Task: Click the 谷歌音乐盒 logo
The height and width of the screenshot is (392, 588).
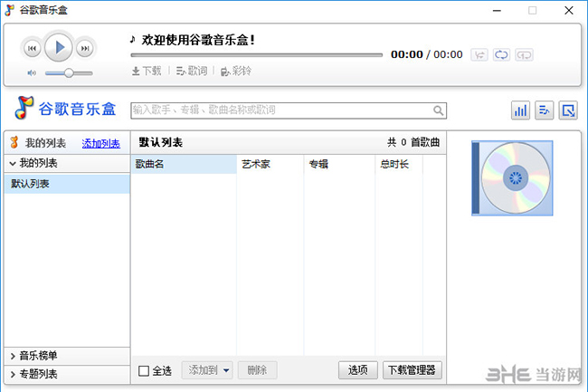Action: click(65, 108)
